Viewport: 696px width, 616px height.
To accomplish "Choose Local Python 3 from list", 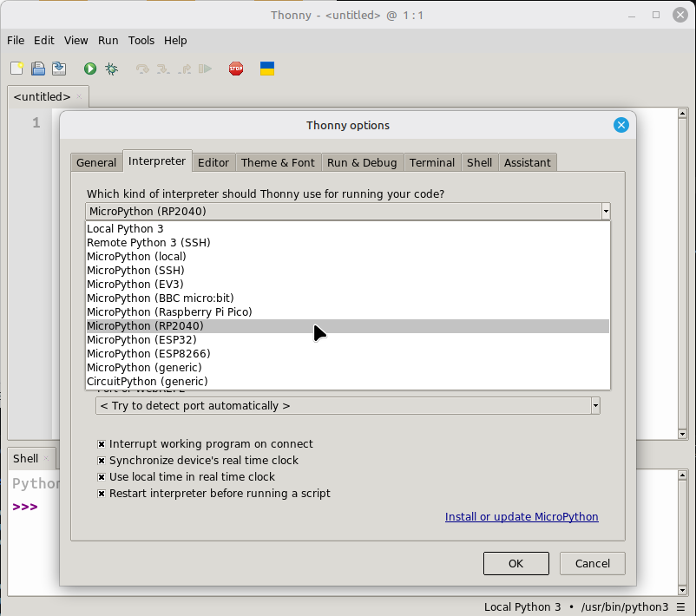I will tap(347, 228).
